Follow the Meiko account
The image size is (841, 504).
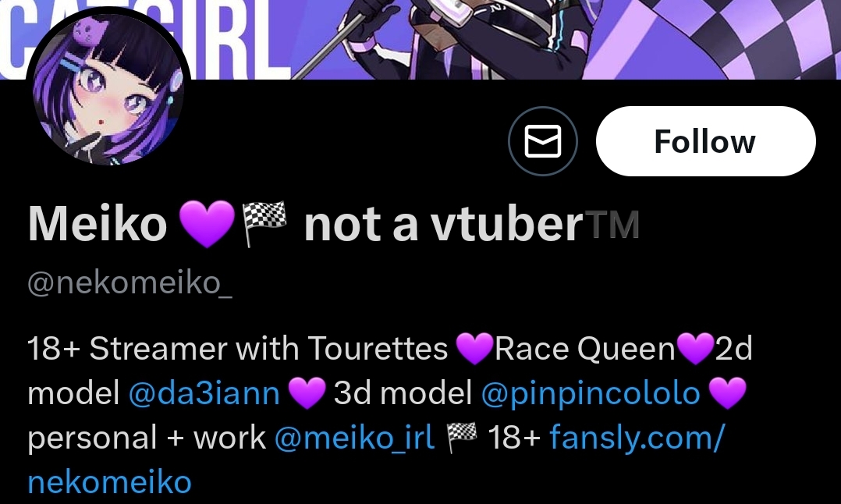coord(705,141)
